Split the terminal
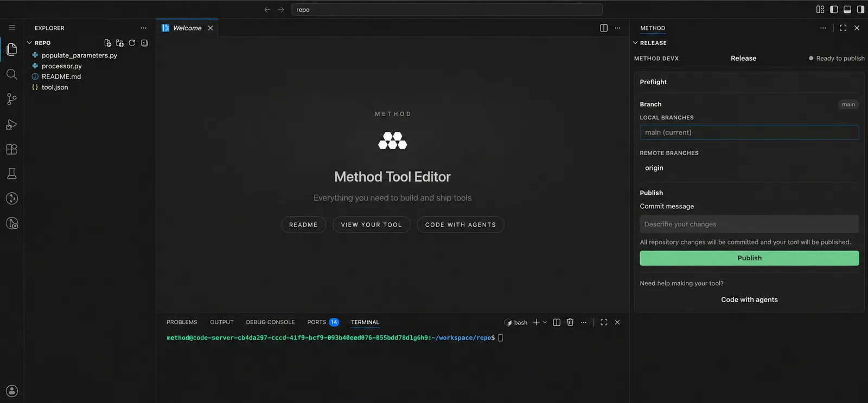Image resolution: width=868 pixels, height=403 pixels. pyautogui.click(x=557, y=322)
